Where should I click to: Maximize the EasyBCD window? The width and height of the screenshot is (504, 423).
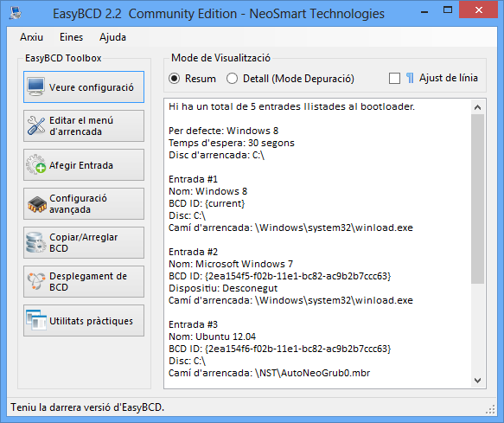pos(448,10)
